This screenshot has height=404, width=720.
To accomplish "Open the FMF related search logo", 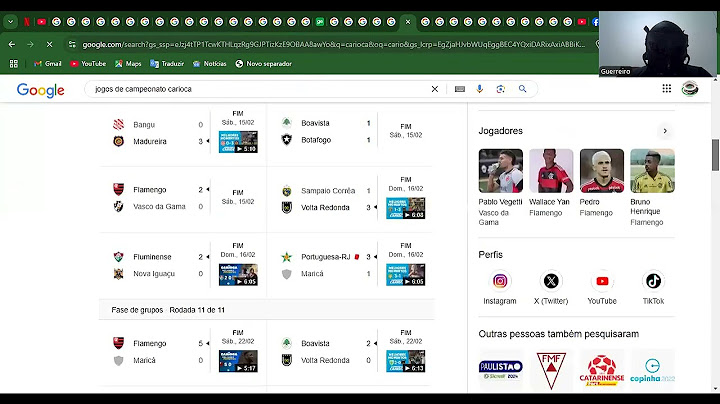I will pos(551,370).
